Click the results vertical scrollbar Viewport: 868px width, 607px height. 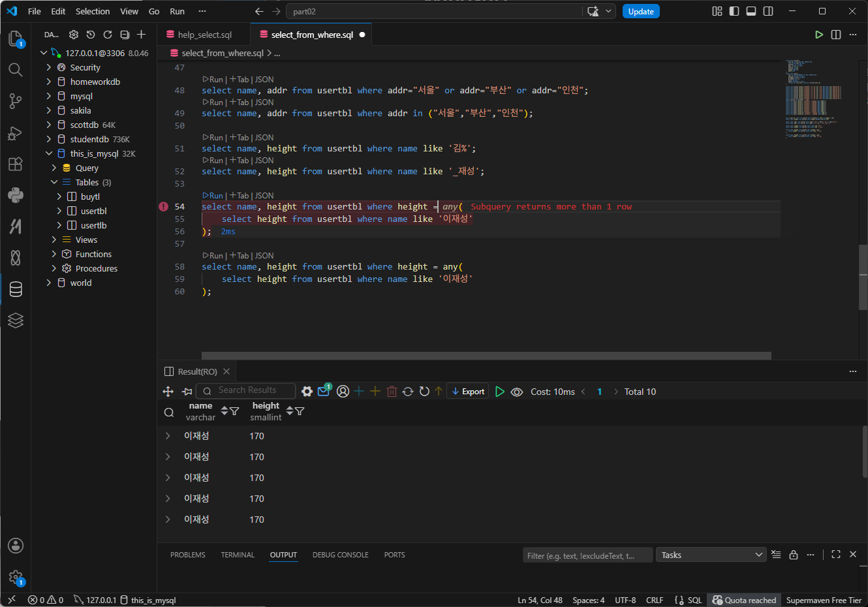(864, 452)
